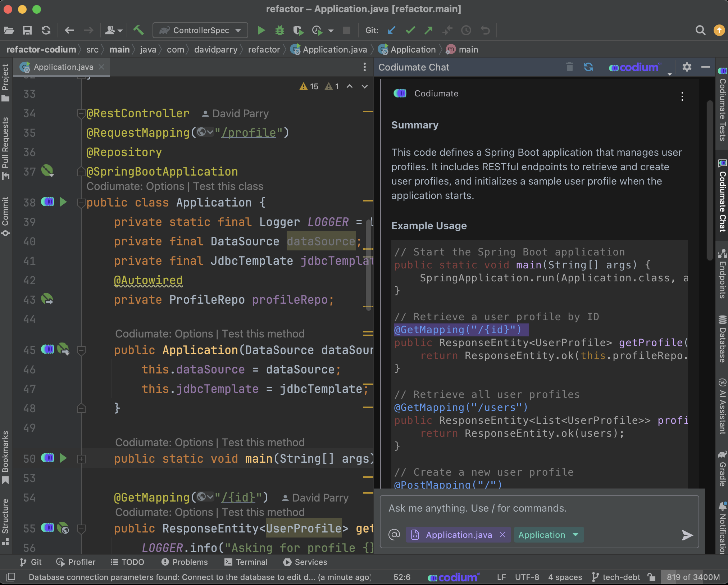Hide the Codiumate Chat panel with the minus icon
Viewport: 728px width, 585px height.
click(x=706, y=67)
